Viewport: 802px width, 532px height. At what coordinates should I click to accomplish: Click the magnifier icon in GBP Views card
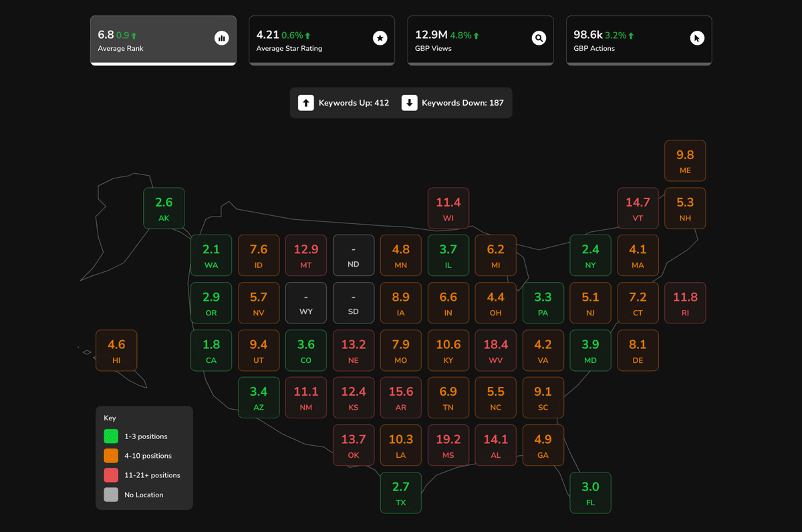539,39
